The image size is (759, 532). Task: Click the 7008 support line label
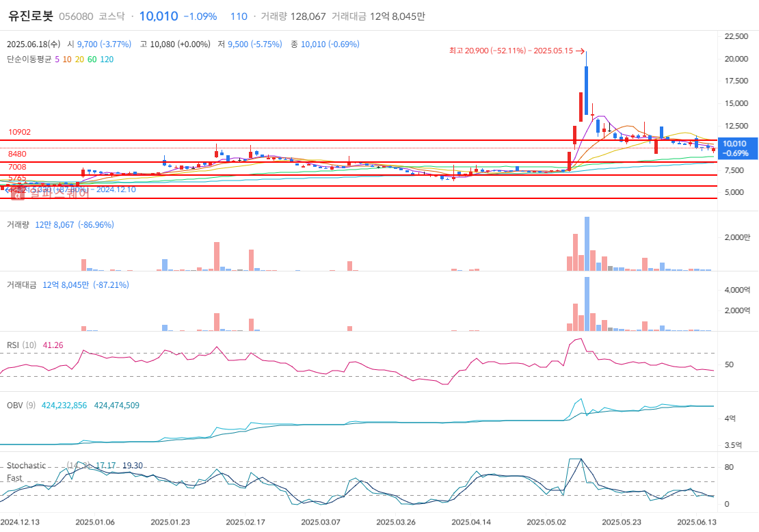[x=17, y=167]
